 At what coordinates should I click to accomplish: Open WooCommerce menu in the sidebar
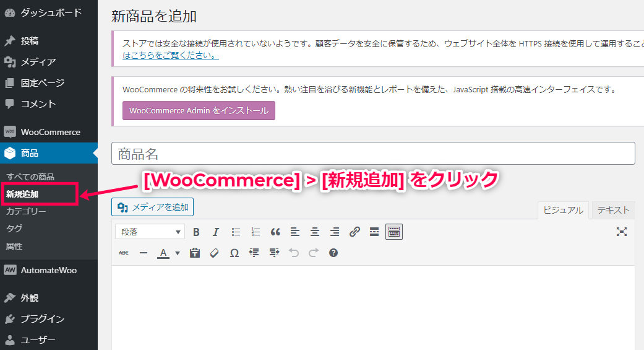click(x=49, y=132)
